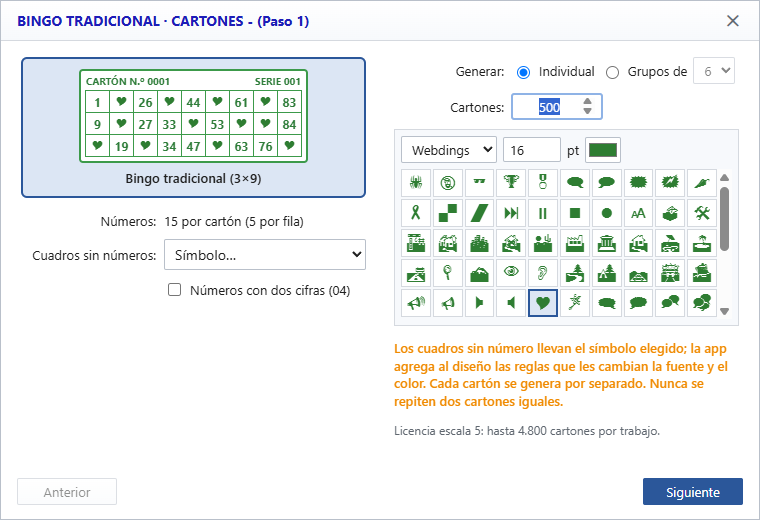Open the Cuadros sin números dropdown
Screen dimensions: 760x520
point(265,254)
